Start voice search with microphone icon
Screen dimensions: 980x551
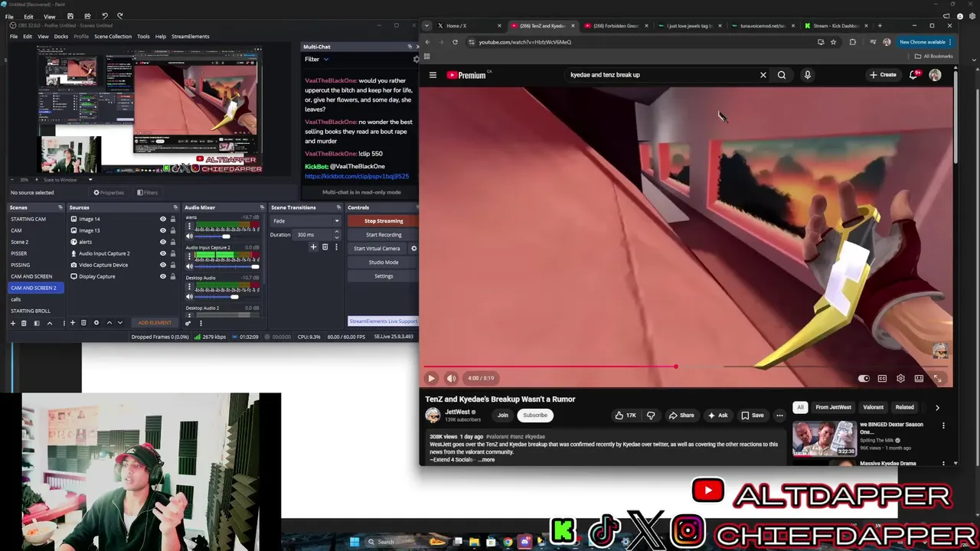807,75
